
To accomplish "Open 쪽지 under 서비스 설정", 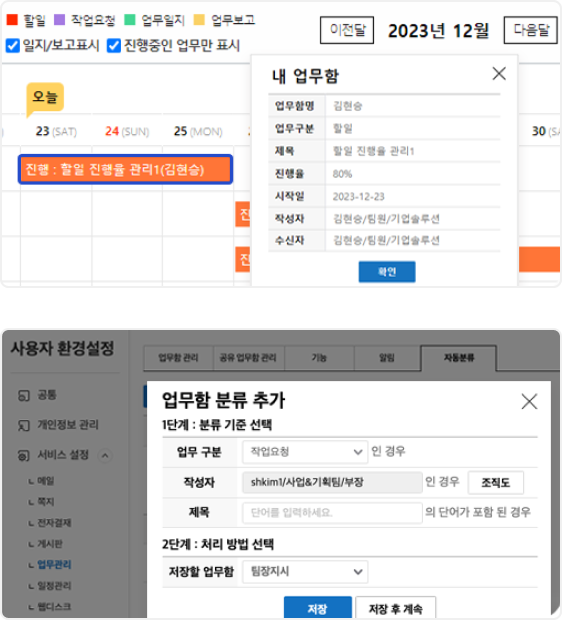I will pyautogui.click(x=45, y=502).
